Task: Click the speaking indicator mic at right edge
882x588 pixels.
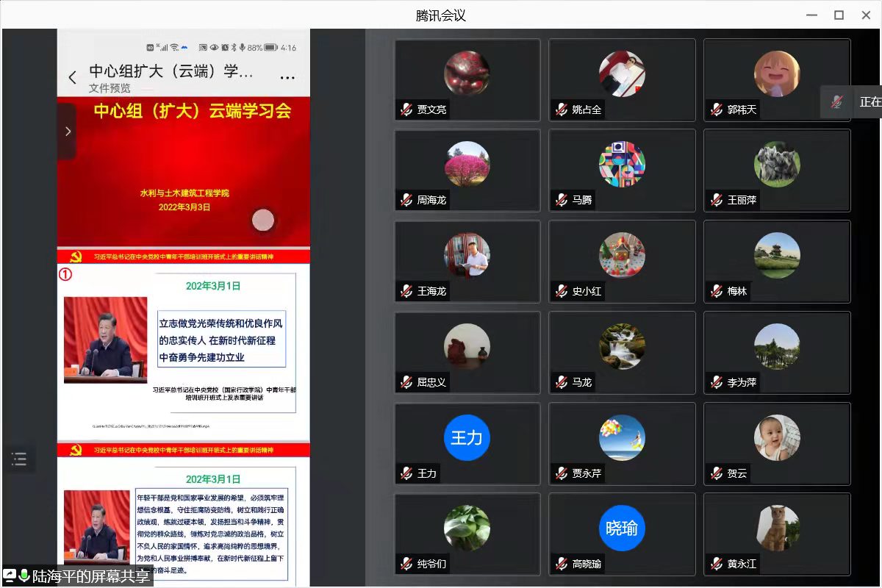Action: coord(837,101)
